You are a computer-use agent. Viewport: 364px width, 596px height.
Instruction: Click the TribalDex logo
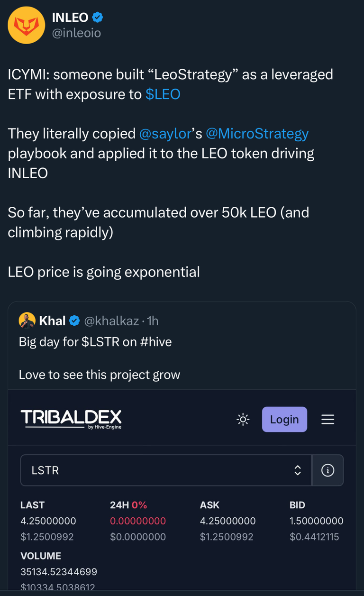click(x=71, y=419)
